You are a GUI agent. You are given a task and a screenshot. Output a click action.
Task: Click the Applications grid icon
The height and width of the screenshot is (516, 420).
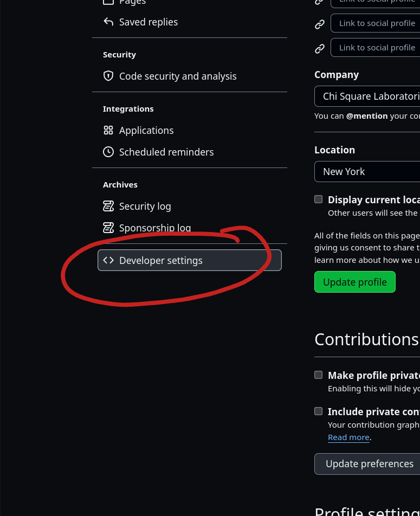tap(108, 130)
